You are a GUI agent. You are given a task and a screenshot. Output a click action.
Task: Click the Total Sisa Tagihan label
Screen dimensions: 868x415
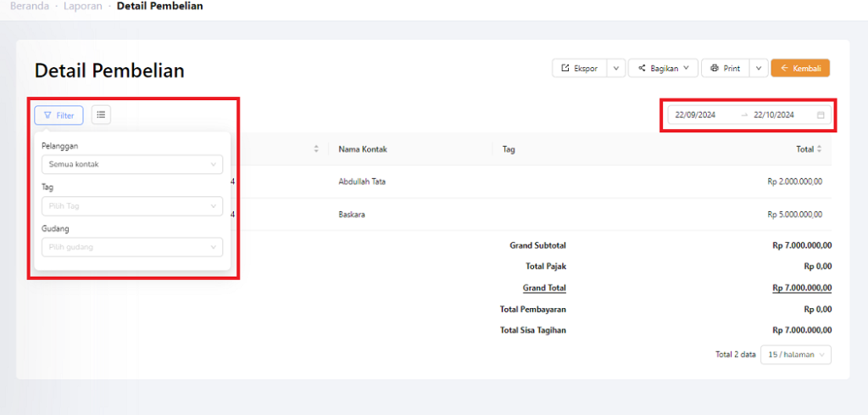[533, 330]
